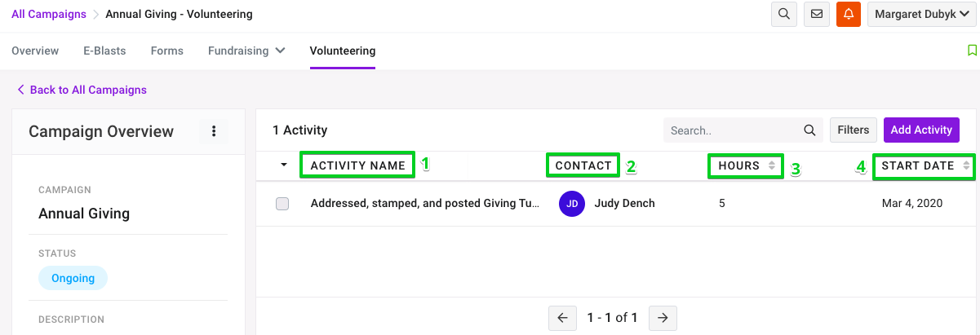Sort table by Hours column
The height and width of the screenshot is (335, 980).
[x=746, y=165]
